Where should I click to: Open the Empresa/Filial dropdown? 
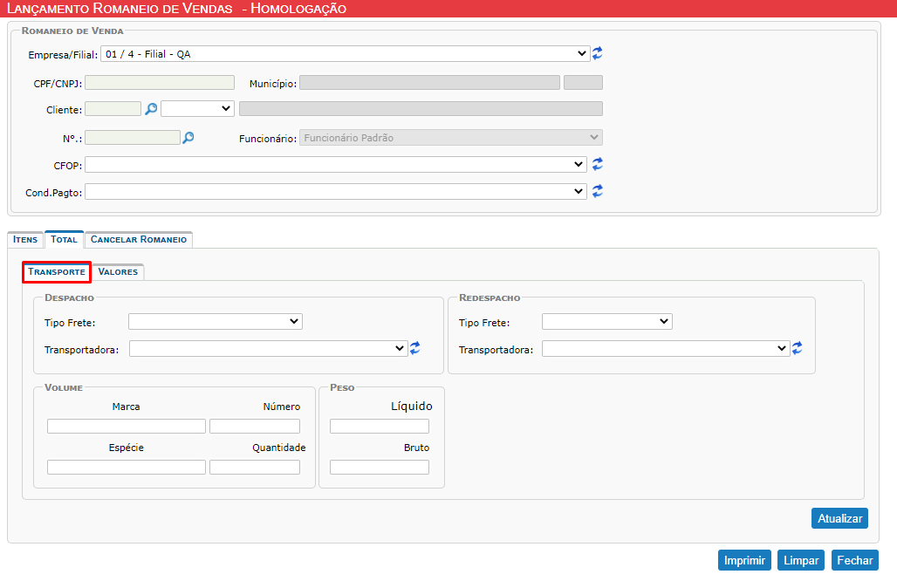point(345,54)
